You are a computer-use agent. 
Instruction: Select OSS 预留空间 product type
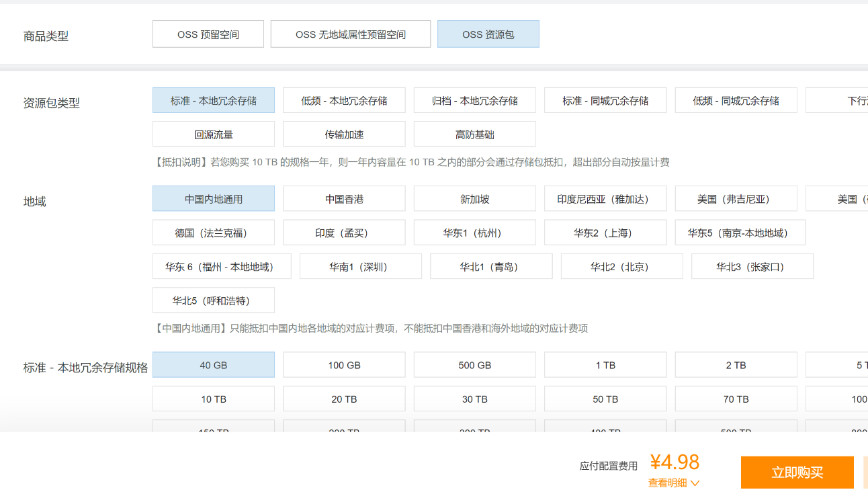click(x=208, y=34)
